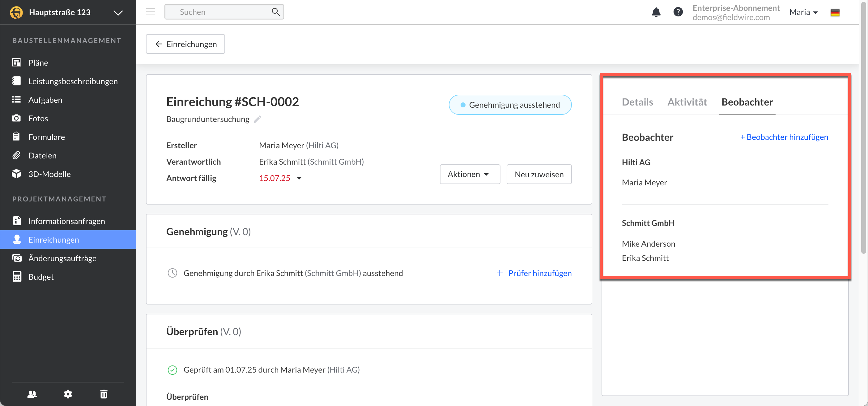The image size is (868, 406).
Task: Switch to the Details tab
Action: (637, 102)
